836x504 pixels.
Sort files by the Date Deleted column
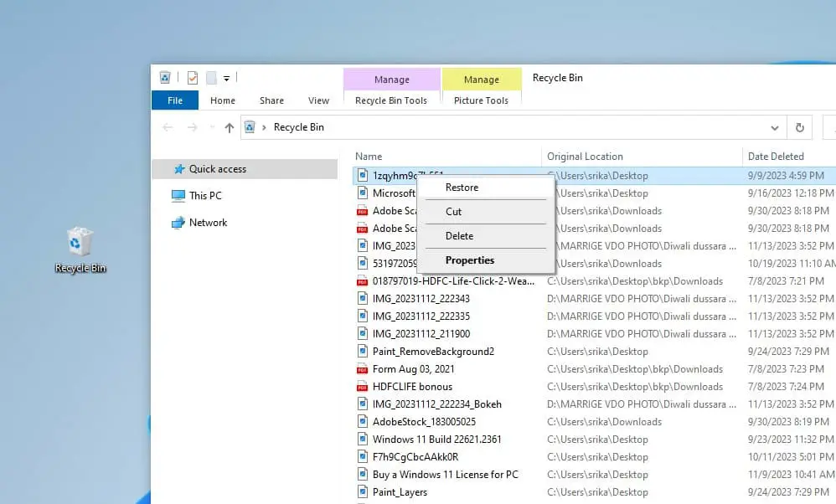coord(776,156)
